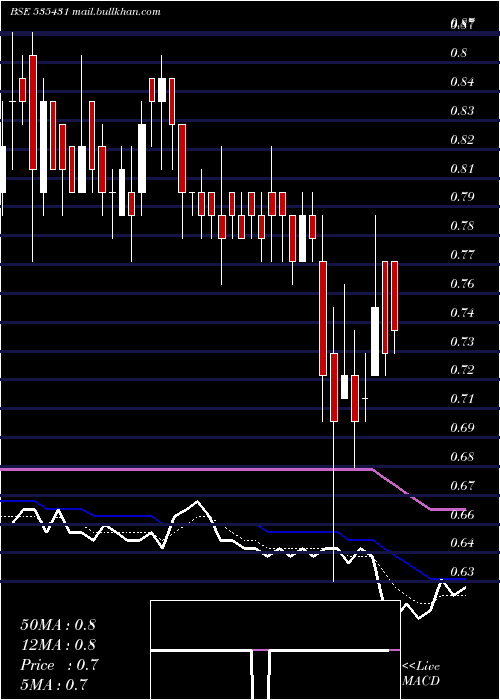Screen dimensions: 500x700
Task: Select the 12MA : 0.8 readout
Action: (x=58, y=645)
